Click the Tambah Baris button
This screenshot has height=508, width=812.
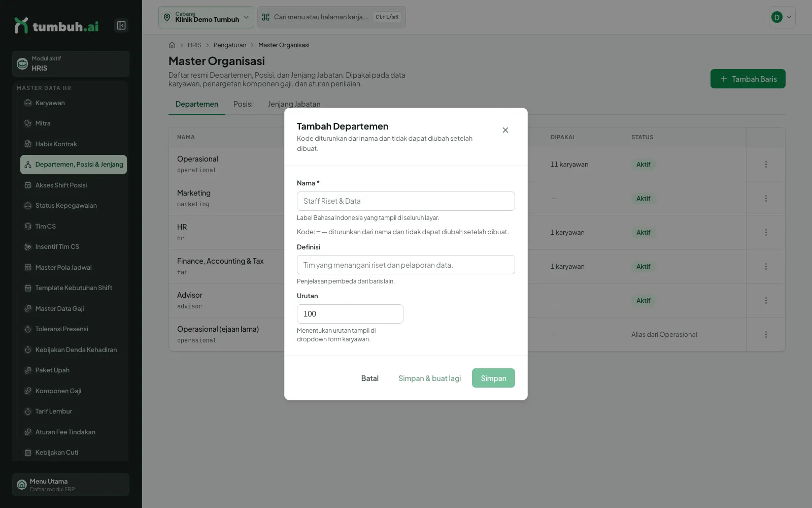coord(748,79)
